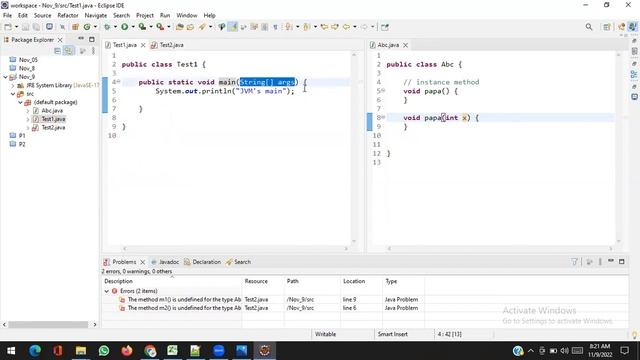This screenshot has height=360, width=640.
Task: Collapse the Nov_9 project node
Action: coord(5,77)
